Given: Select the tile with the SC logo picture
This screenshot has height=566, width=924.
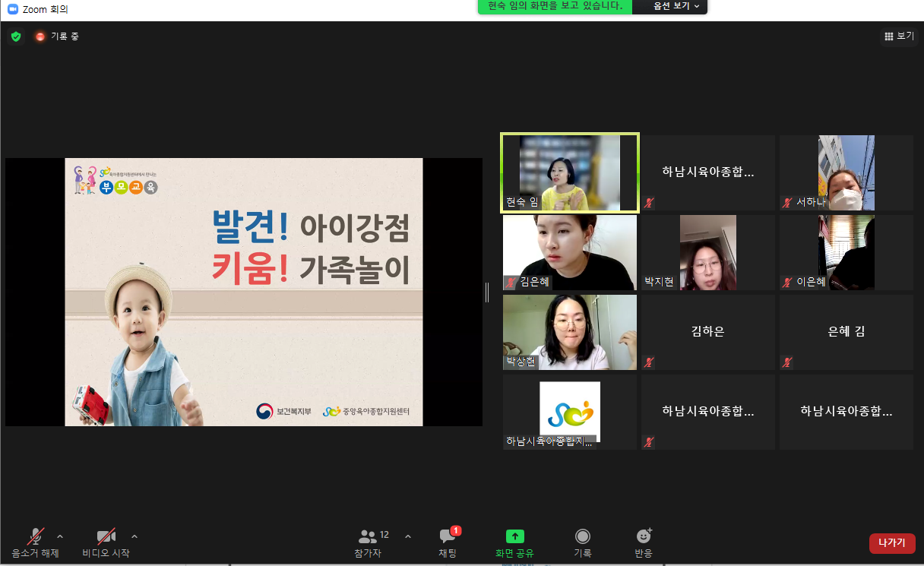Looking at the screenshot, I should [570, 412].
